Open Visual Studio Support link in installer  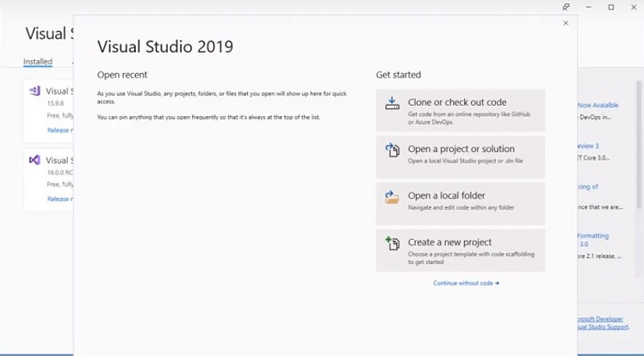pos(603,327)
